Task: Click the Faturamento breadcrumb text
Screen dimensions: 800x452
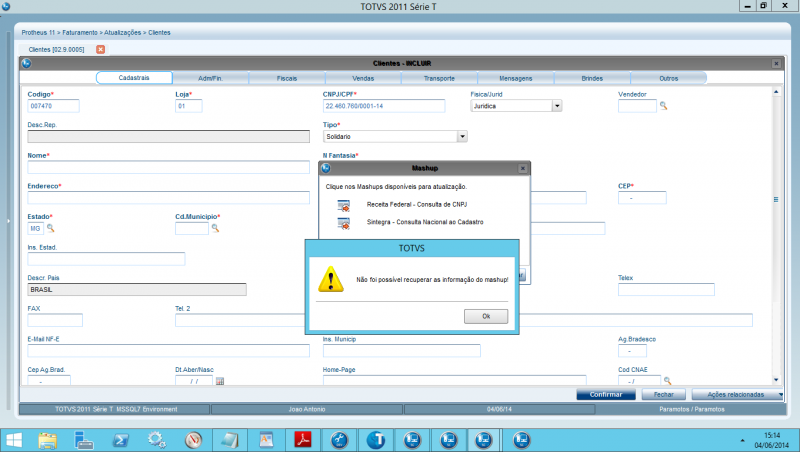Action: [80, 33]
